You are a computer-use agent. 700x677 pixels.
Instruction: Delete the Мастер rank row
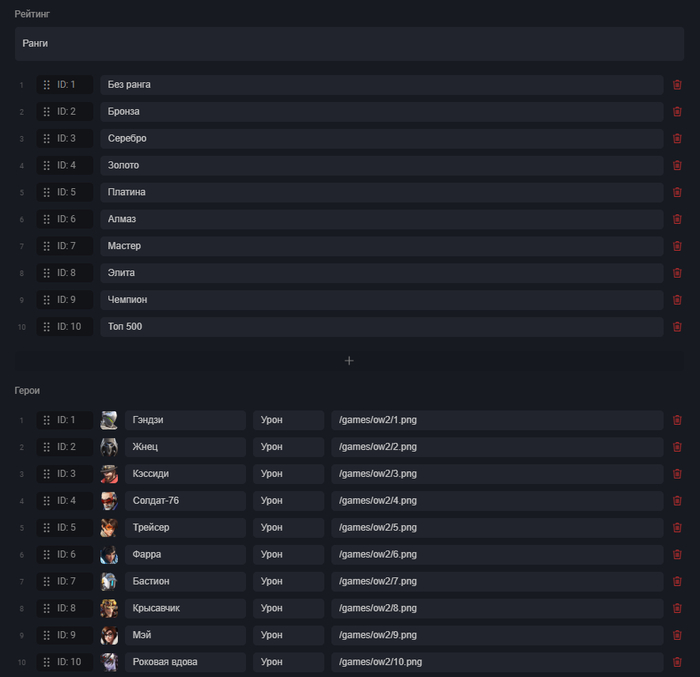pyautogui.click(x=677, y=246)
